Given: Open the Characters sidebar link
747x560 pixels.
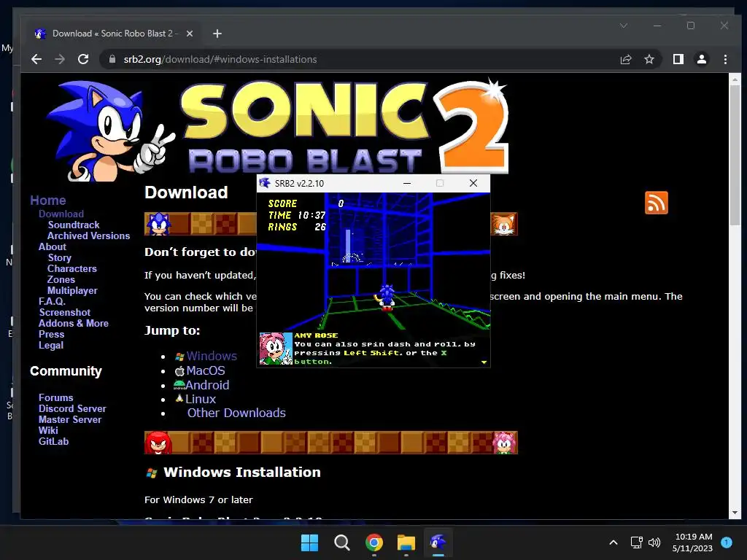Looking at the screenshot, I should 72,268.
